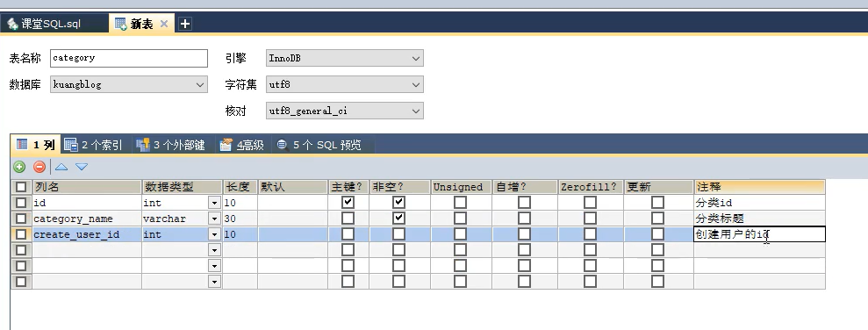The image size is (868, 330).
Task: Check Unsigned for create_user_id row
Action: click(x=460, y=234)
